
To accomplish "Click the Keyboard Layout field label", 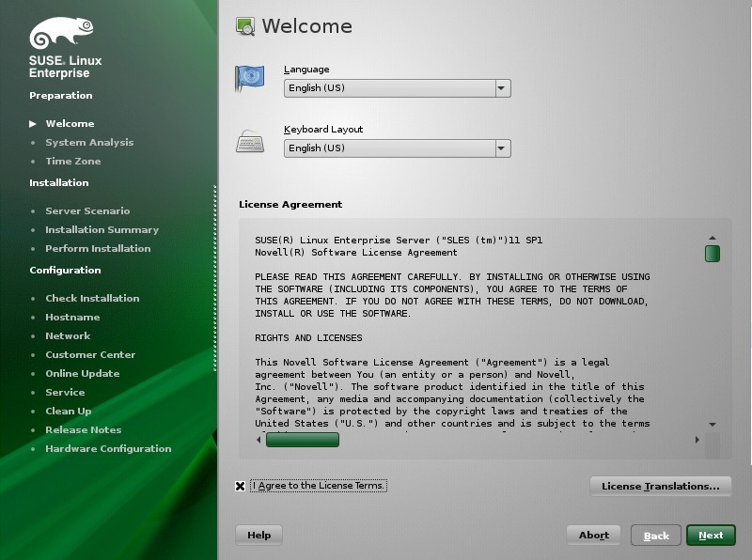I will pos(323,130).
